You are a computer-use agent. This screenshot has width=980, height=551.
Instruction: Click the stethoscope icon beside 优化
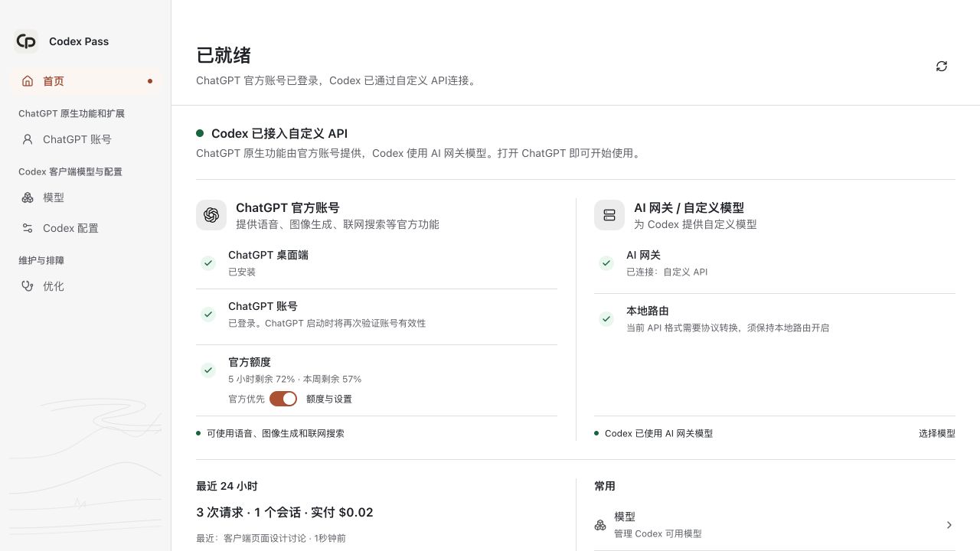point(28,286)
